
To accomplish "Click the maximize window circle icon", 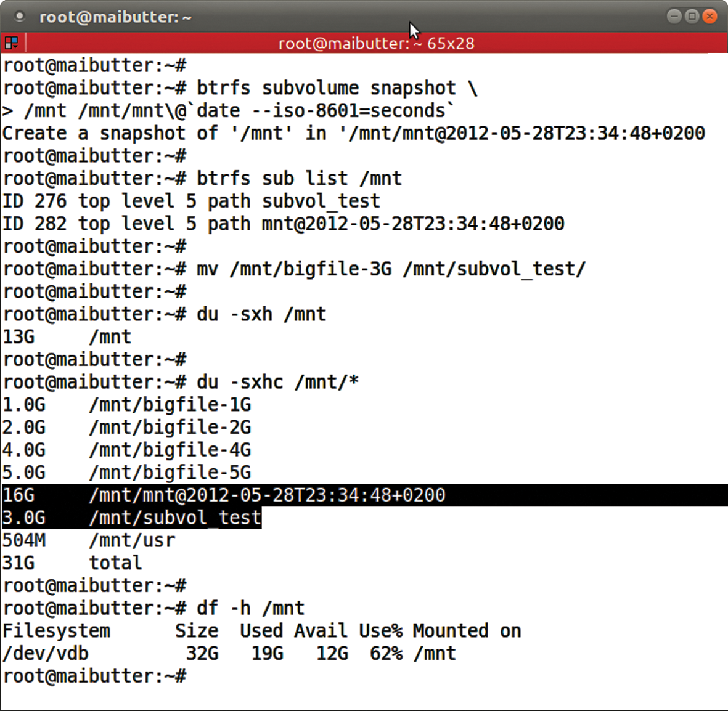I will pyautogui.click(x=691, y=16).
